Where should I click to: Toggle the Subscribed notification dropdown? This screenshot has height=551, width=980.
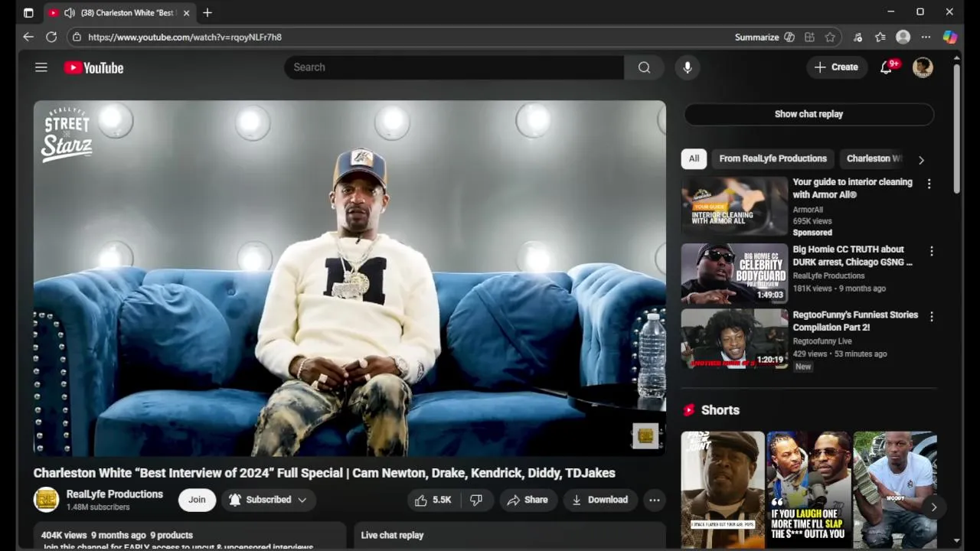pyautogui.click(x=269, y=500)
